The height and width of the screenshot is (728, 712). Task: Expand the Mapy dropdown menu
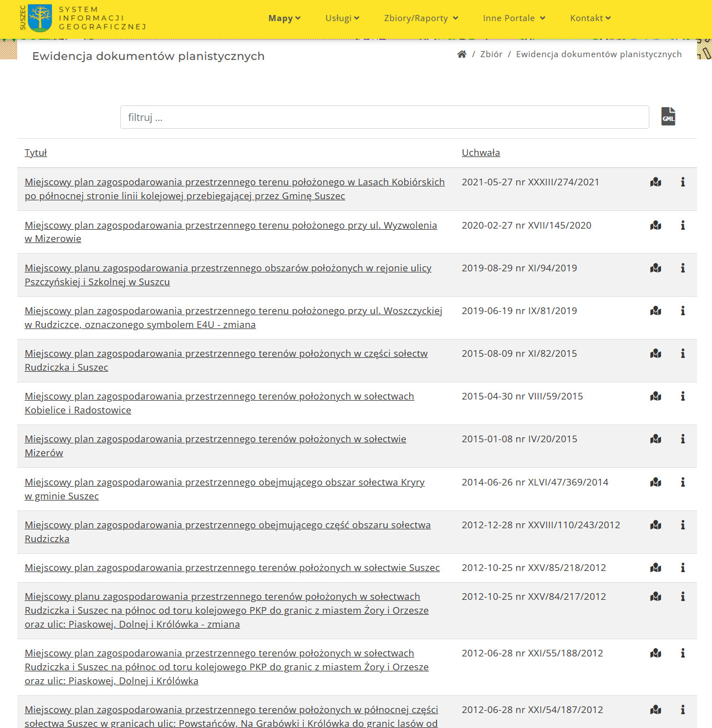click(284, 18)
